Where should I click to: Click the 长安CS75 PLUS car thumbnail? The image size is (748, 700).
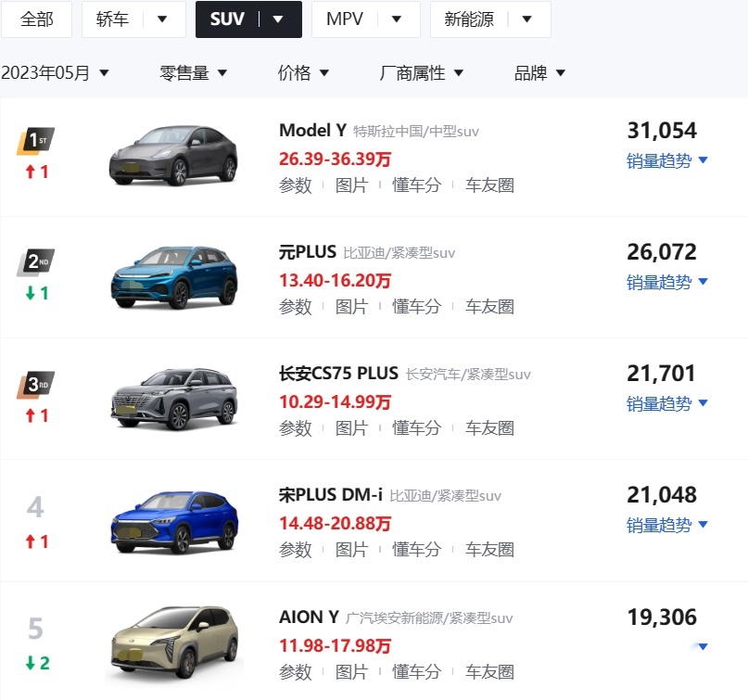tap(173, 400)
